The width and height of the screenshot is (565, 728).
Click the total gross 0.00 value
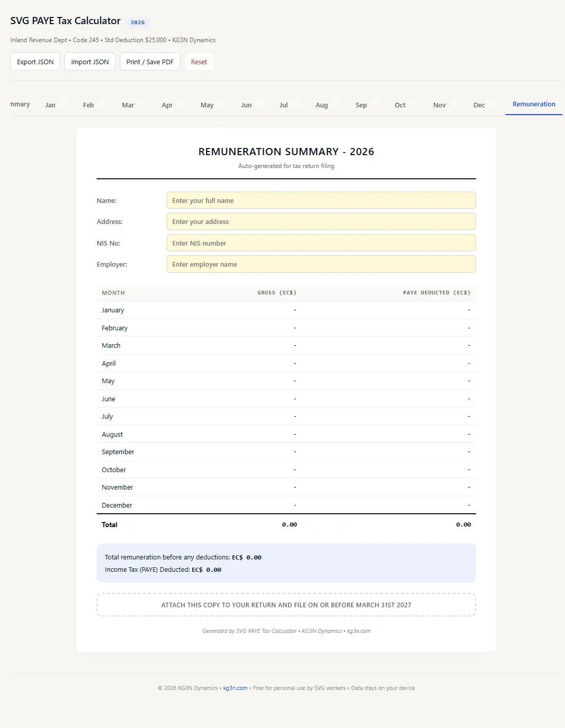289,525
